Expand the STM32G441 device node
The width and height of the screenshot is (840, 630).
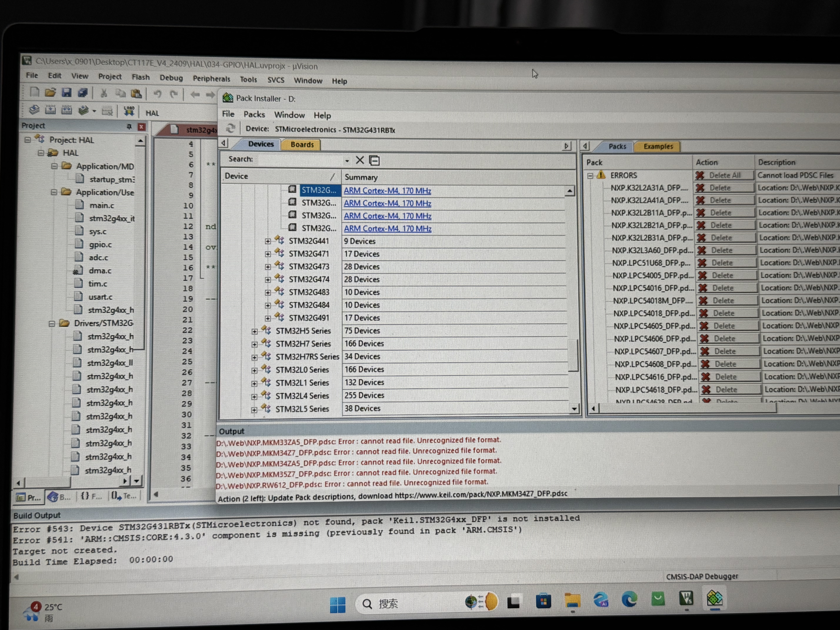pyautogui.click(x=268, y=241)
